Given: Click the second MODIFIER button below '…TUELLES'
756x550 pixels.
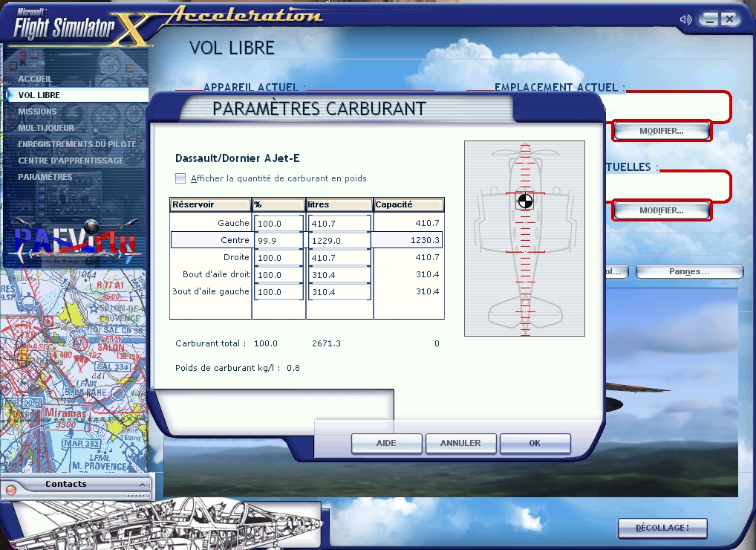Looking at the screenshot, I should click(662, 211).
